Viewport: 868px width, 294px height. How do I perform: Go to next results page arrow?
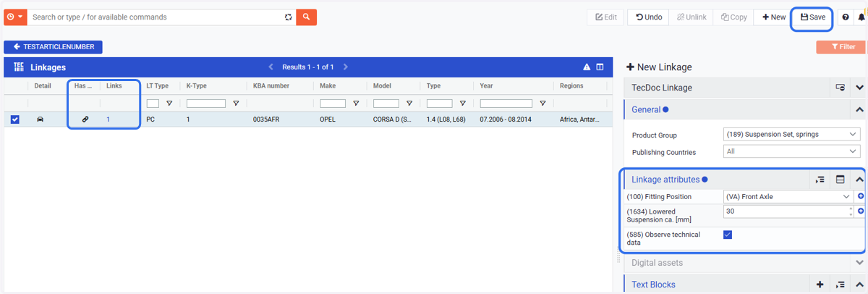(346, 67)
